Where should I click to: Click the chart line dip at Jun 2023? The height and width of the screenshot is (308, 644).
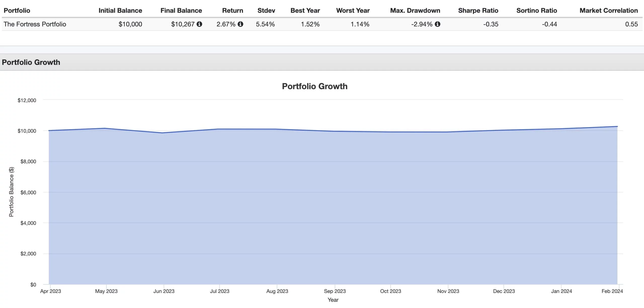point(162,133)
